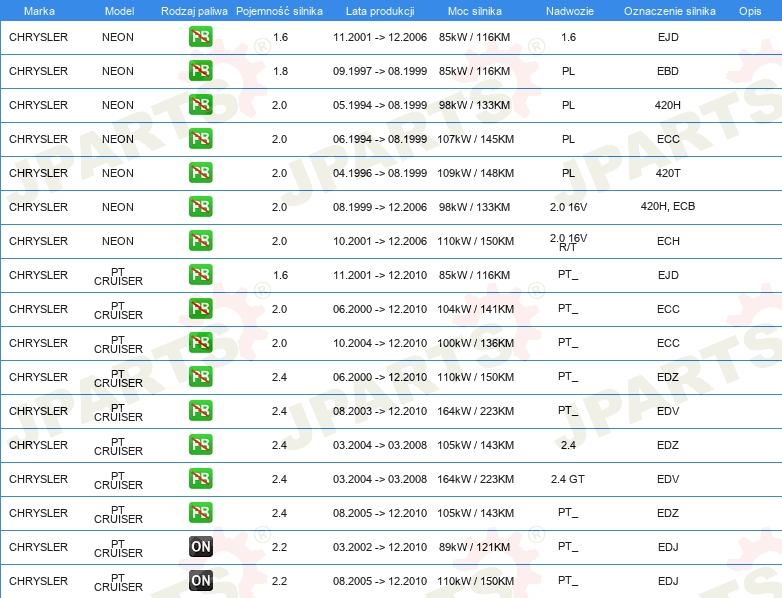This screenshot has width=782, height=598.
Task: Click petrol icon in PT Cruiser 2.4 body EDZ row
Action: coord(200,444)
